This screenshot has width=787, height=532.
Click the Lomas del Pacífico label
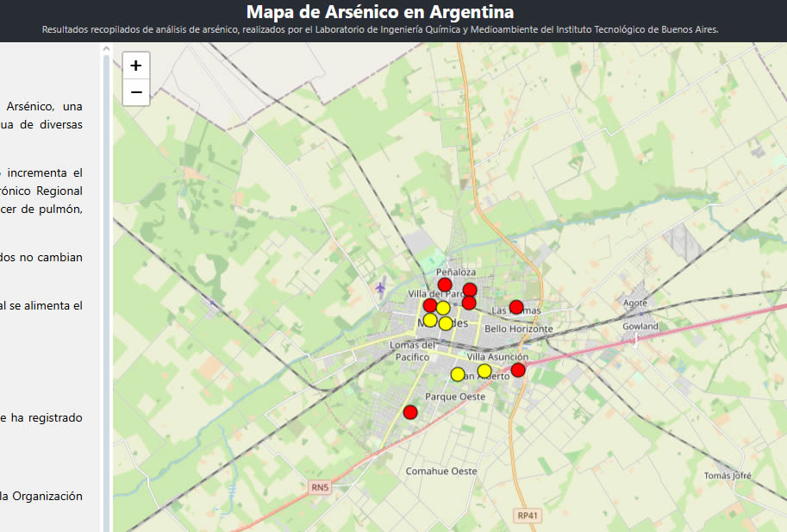click(413, 351)
